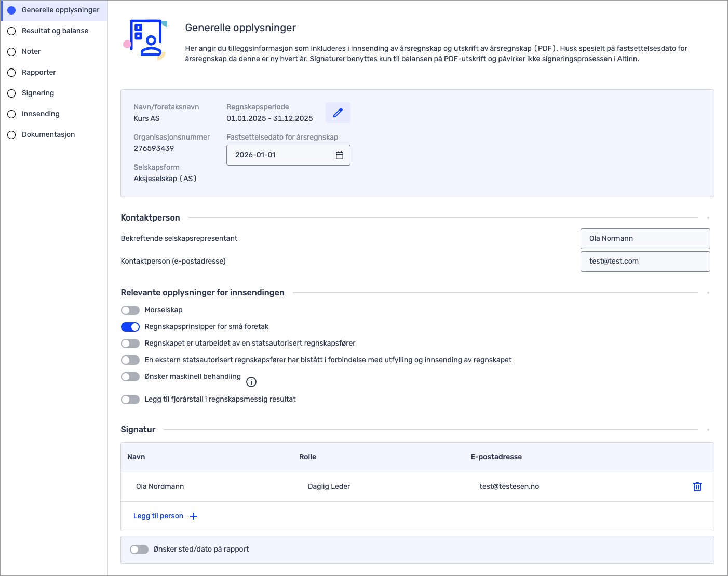Image resolution: width=728 pixels, height=576 pixels.
Task: Click the pencil edit icon beside Regnskapsperiode
Action: point(338,113)
